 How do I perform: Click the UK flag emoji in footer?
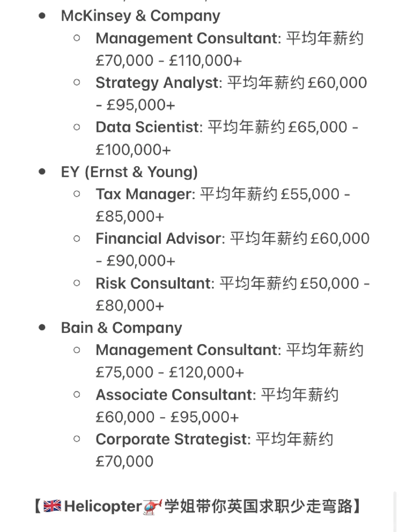pos(52,506)
